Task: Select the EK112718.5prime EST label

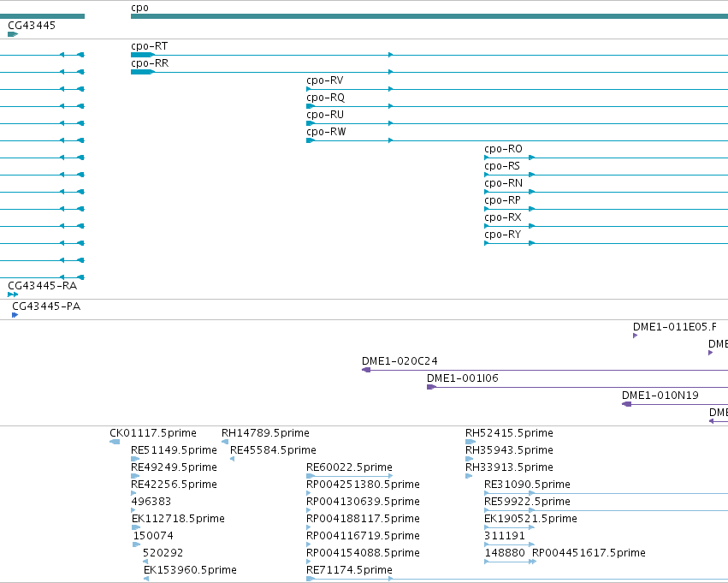Action: pyautogui.click(x=178, y=519)
